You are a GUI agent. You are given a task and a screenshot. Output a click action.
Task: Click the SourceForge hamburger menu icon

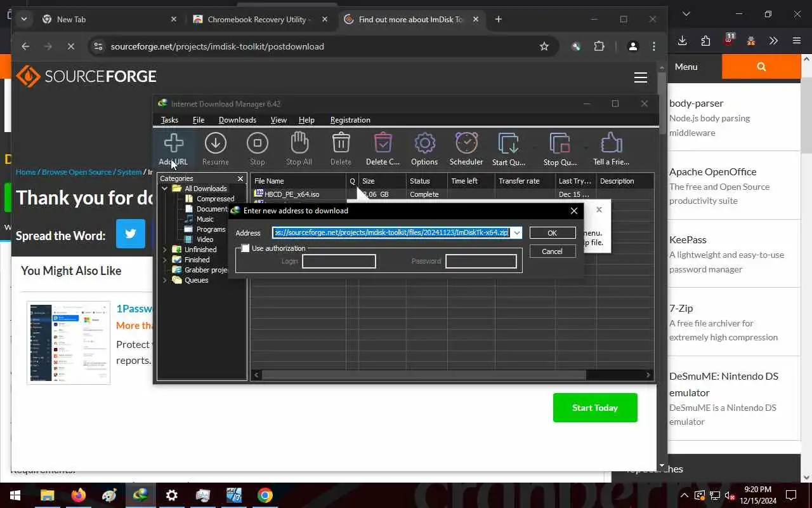[x=641, y=77]
